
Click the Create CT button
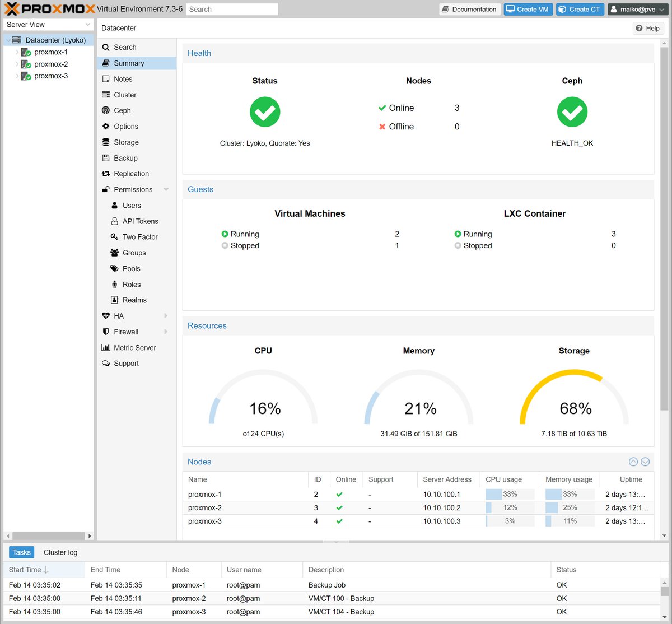(580, 9)
